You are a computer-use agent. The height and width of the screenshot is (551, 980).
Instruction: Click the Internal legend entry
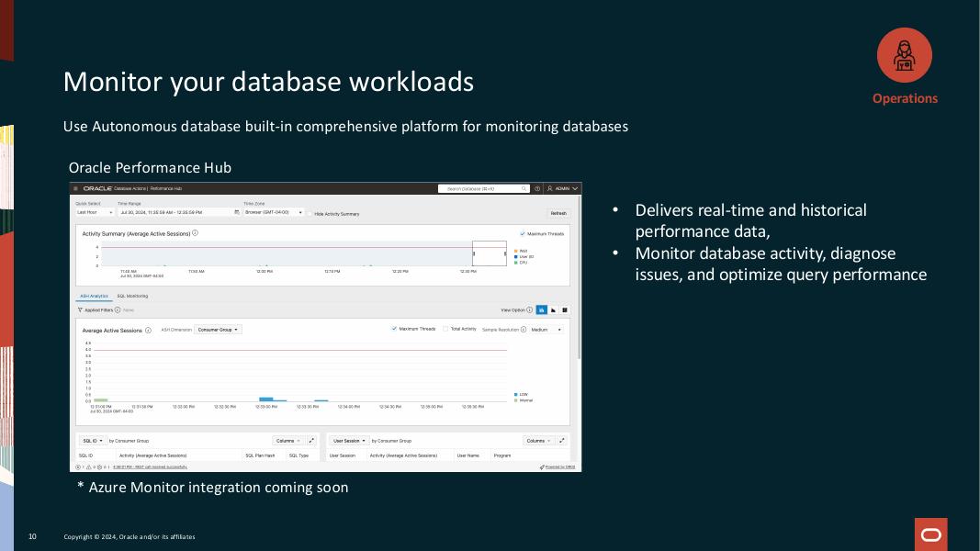(x=524, y=400)
